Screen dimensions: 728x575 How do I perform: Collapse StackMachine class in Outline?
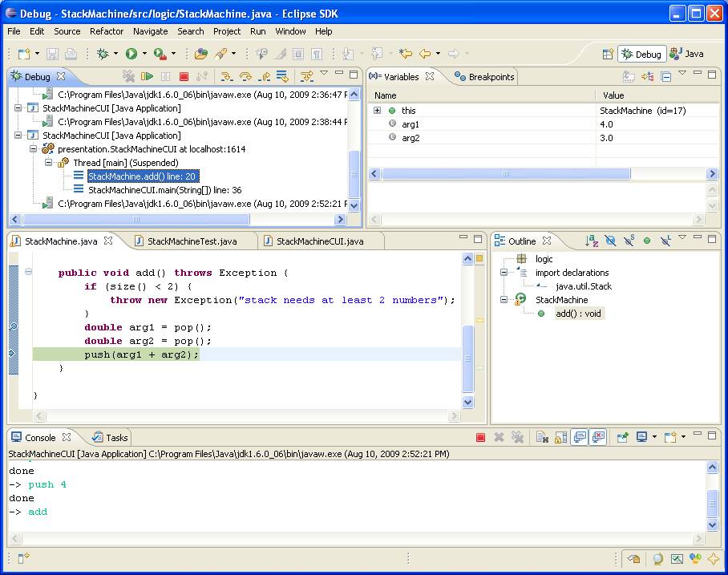point(504,300)
